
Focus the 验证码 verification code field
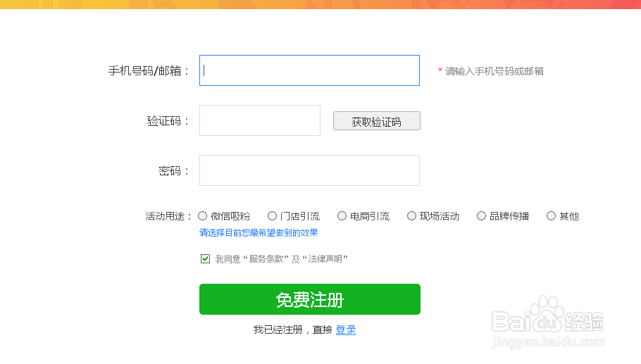point(259,120)
